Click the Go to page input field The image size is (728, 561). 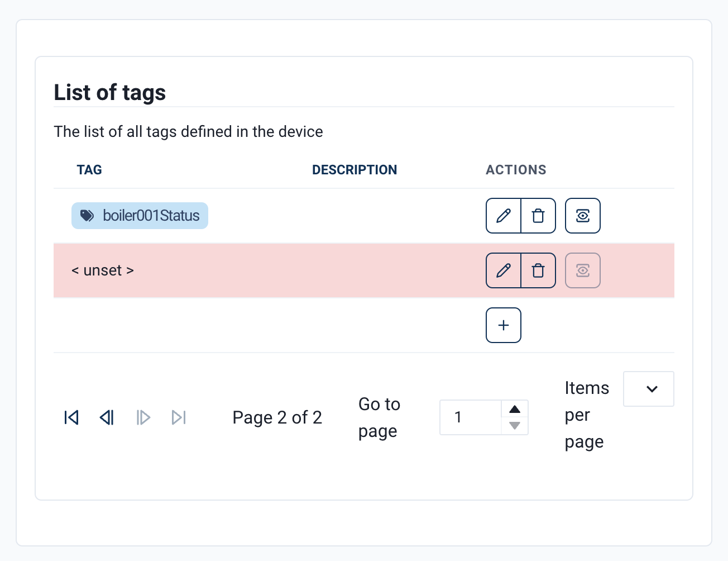470,417
